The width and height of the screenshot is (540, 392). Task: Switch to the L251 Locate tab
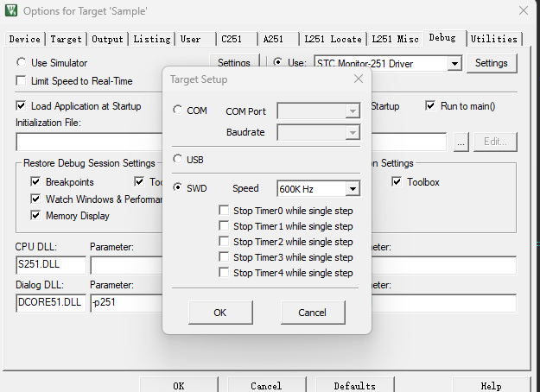333,39
